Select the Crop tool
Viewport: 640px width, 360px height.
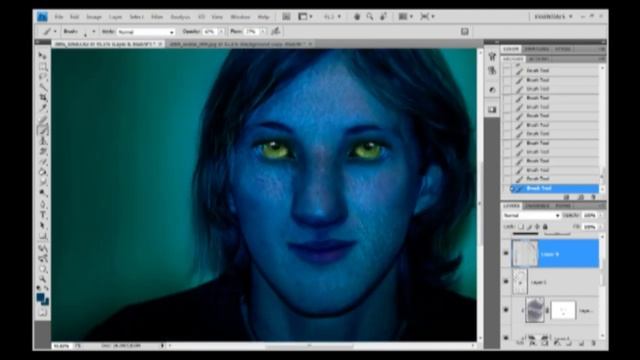coord(42,98)
